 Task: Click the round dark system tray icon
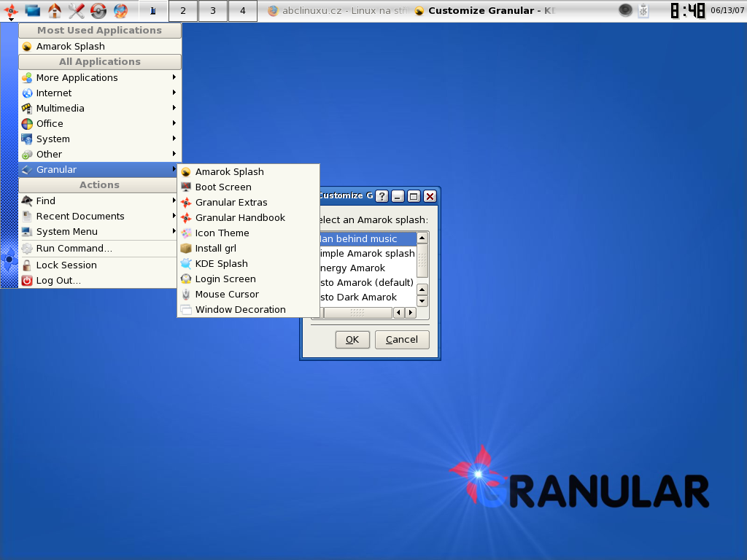tap(625, 10)
